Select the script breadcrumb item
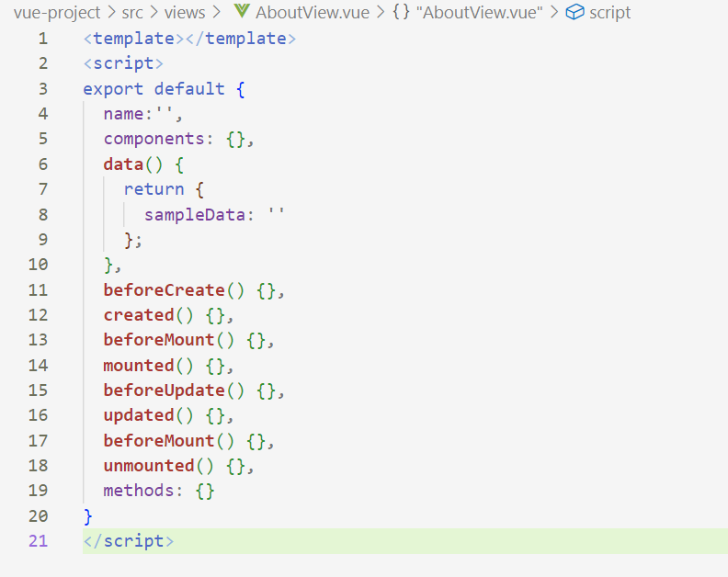 click(609, 13)
